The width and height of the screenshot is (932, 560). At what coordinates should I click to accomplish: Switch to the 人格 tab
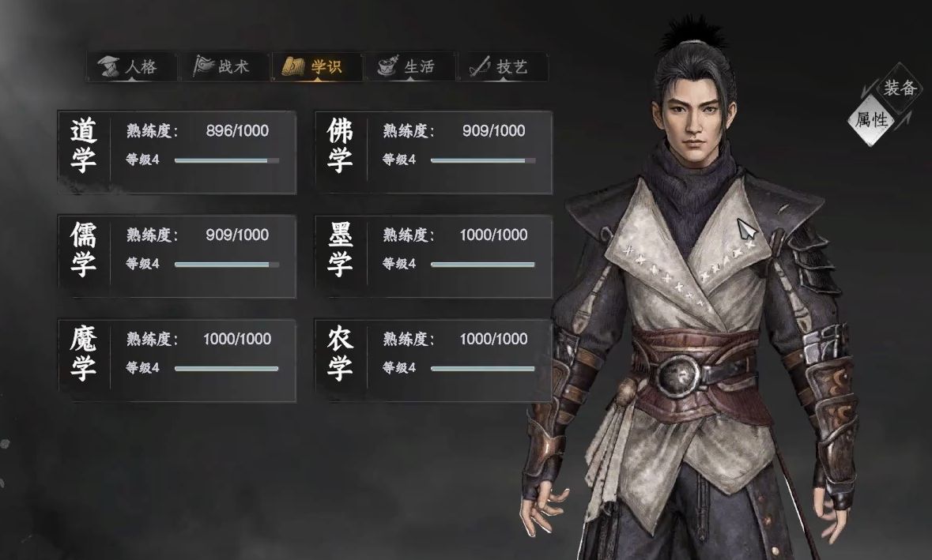131,66
